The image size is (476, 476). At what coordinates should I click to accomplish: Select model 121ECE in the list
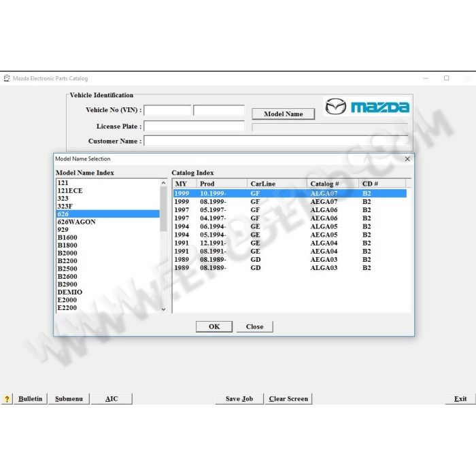click(x=107, y=190)
